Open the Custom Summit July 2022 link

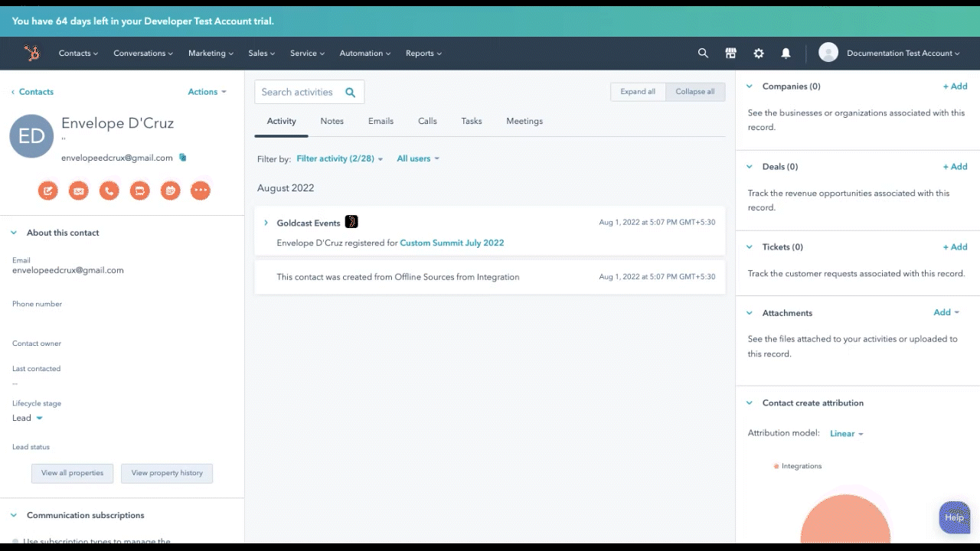tap(452, 243)
